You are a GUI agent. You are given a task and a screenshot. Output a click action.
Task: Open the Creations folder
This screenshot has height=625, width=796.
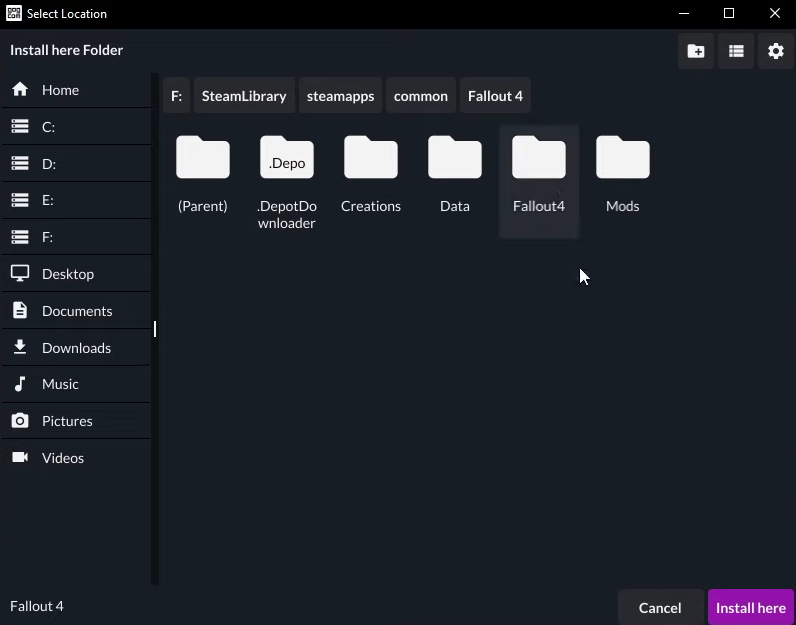pyautogui.click(x=371, y=160)
